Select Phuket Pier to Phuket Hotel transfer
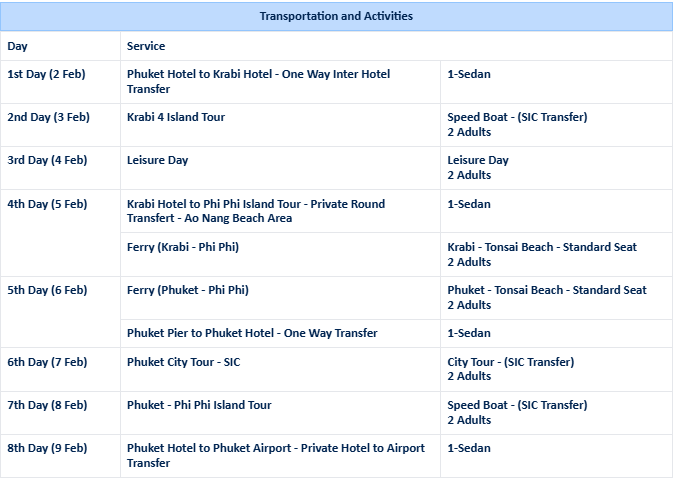This screenshot has height=480, width=673. tap(252, 333)
